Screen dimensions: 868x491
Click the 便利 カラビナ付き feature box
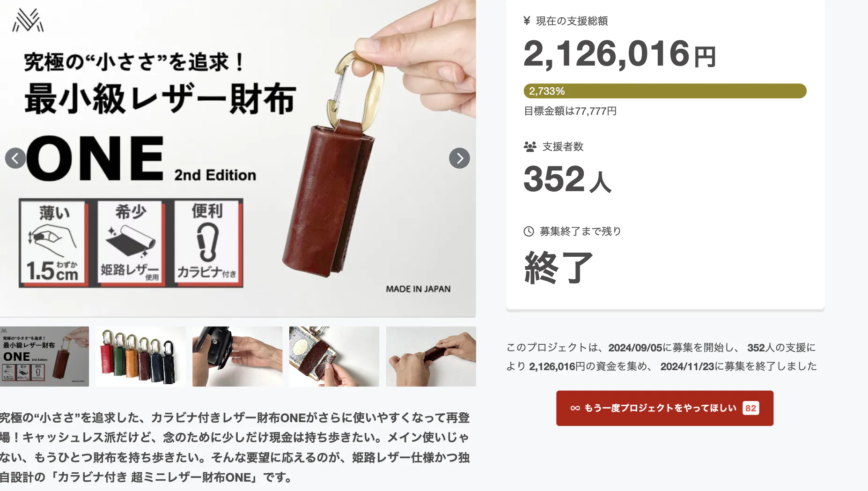pos(208,243)
